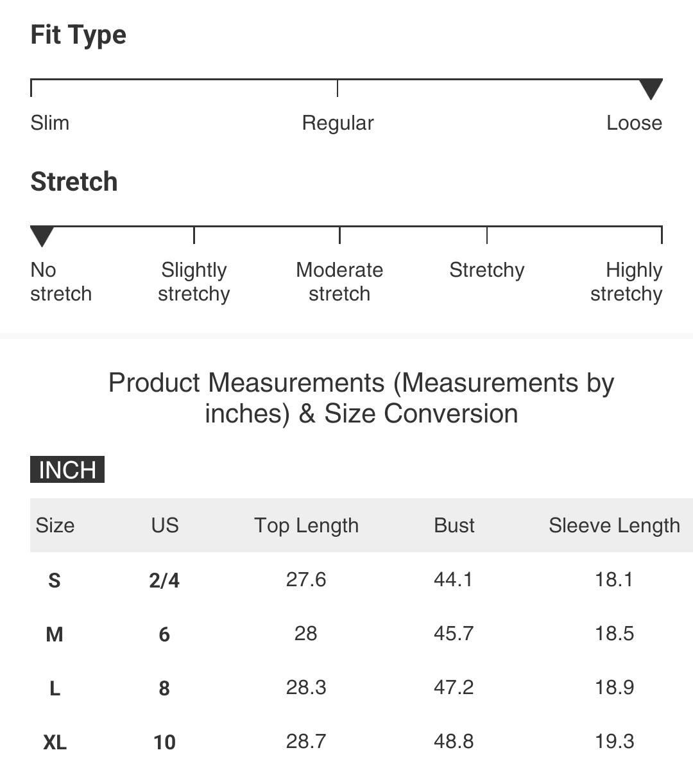This screenshot has width=693, height=784.
Task: Select the INCH unit tab
Action: point(67,469)
